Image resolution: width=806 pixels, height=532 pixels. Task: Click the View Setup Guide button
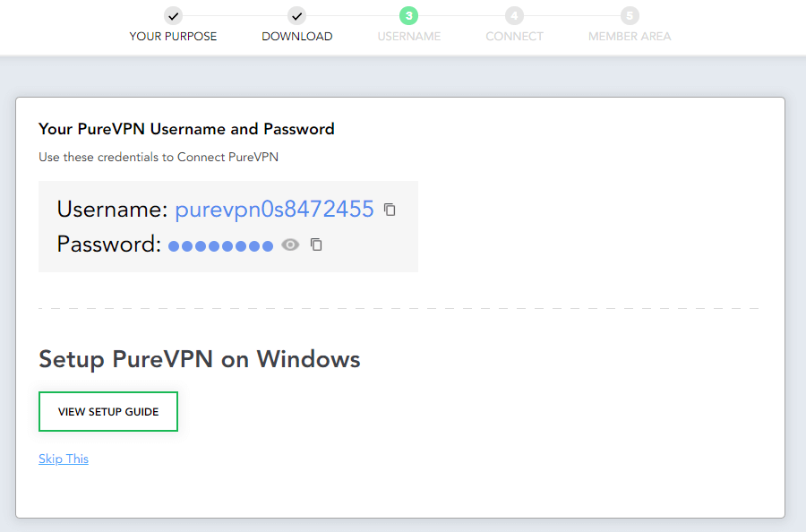click(108, 412)
